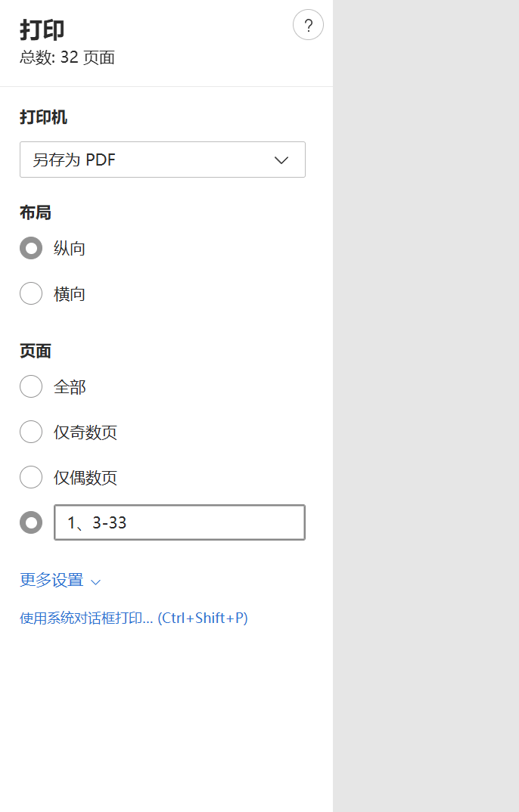519x812 pixels.
Task: Select the 纵向 portrait layout radio button
Action: point(31,248)
